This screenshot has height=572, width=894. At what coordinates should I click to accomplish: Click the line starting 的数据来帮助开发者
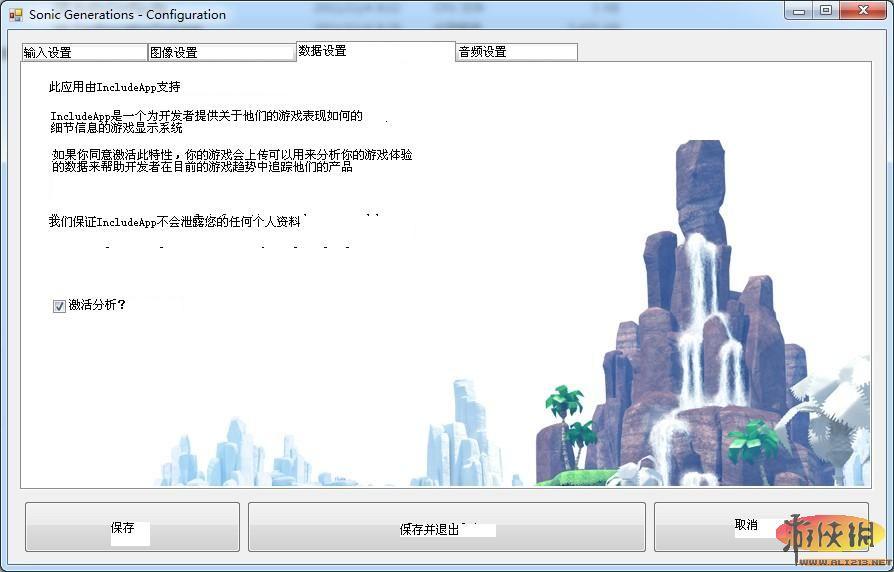(202, 167)
